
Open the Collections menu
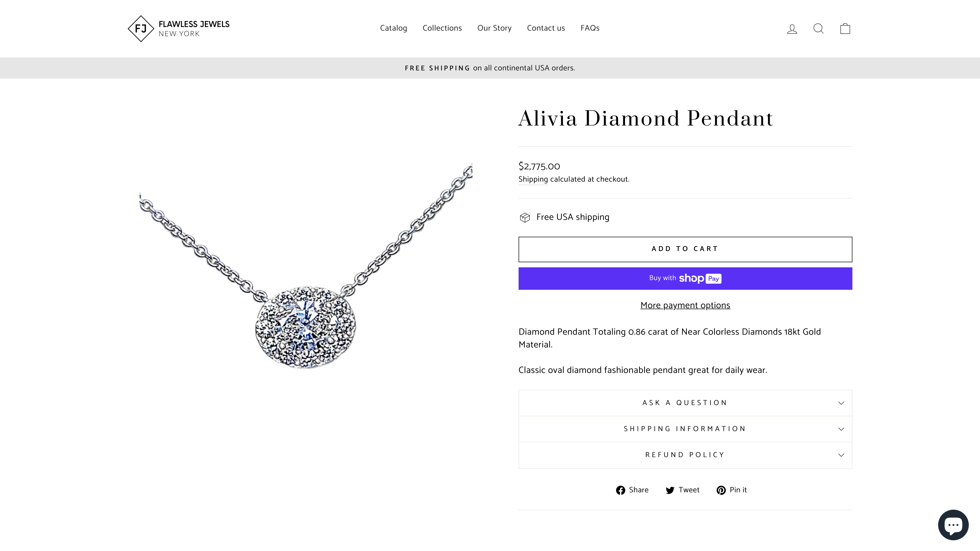(442, 28)
